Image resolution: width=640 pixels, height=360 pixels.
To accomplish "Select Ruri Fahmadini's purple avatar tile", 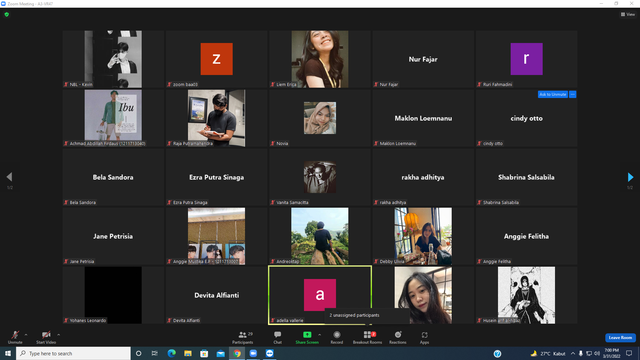I will (527, 59).
